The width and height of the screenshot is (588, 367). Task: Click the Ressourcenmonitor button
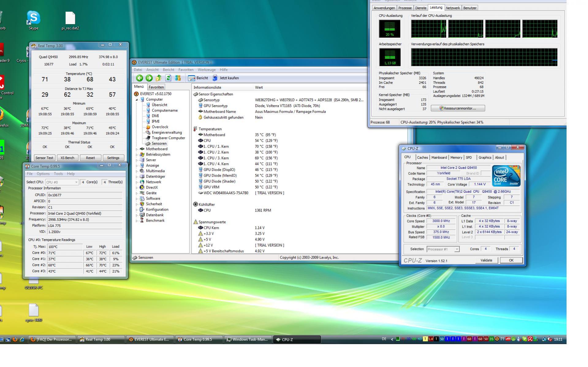coord(458,108)
